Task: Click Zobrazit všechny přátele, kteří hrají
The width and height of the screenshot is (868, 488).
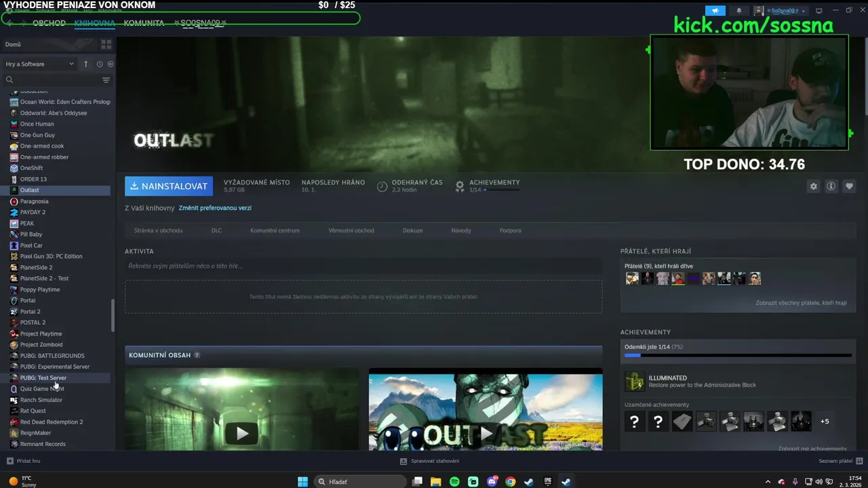Action: pos(801,303)
